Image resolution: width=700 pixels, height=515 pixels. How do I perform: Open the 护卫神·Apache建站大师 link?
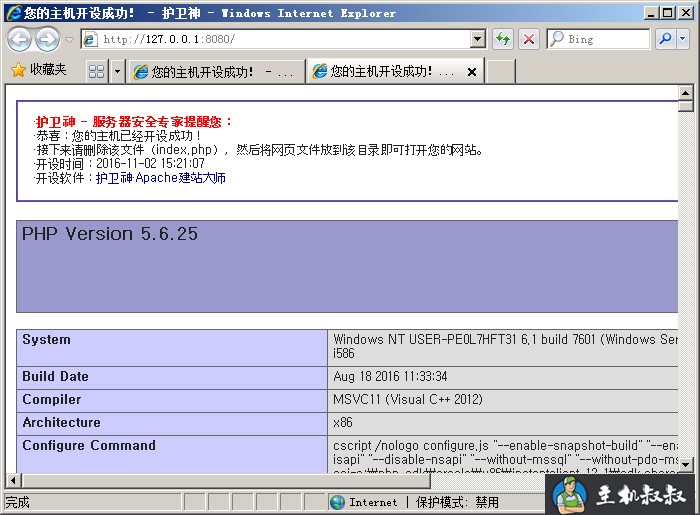pyautogui.click(x=160, y=178)
